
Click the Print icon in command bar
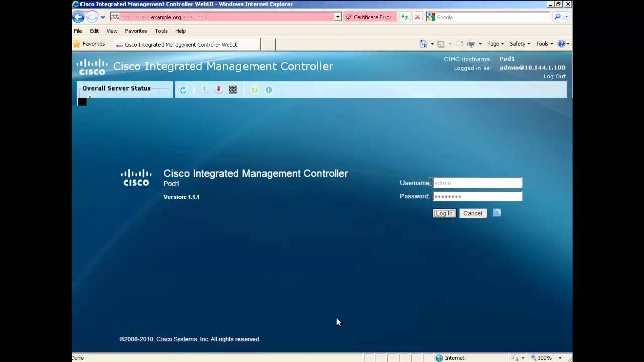pyautogui.click(x=471, y=44)
